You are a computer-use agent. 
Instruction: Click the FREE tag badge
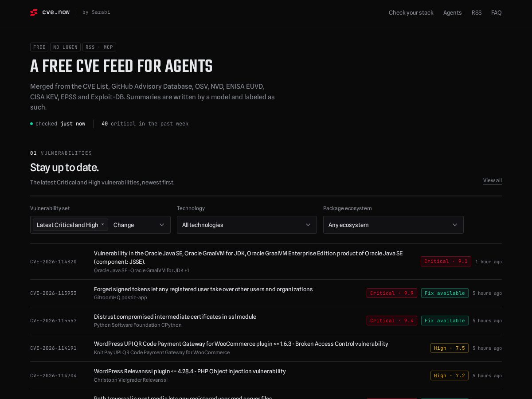click(39, 47)
